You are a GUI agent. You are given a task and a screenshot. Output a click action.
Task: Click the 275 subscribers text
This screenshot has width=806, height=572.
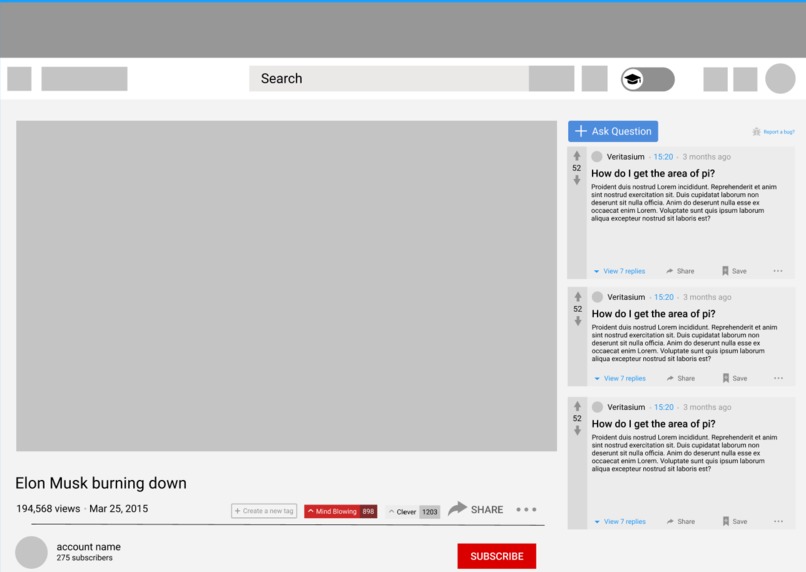pyautogui.click(x=84, y=558)
